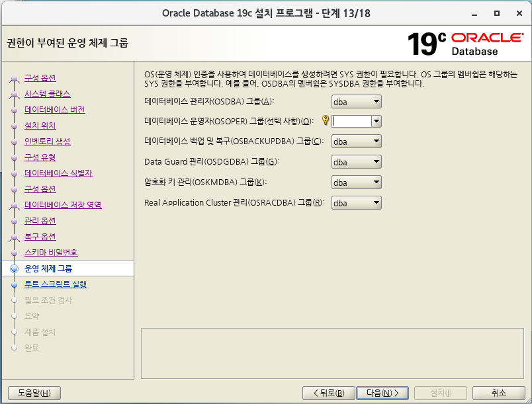Go to the 시스템 클래스 step
This screenshot has height=404, width=532.
47,94
